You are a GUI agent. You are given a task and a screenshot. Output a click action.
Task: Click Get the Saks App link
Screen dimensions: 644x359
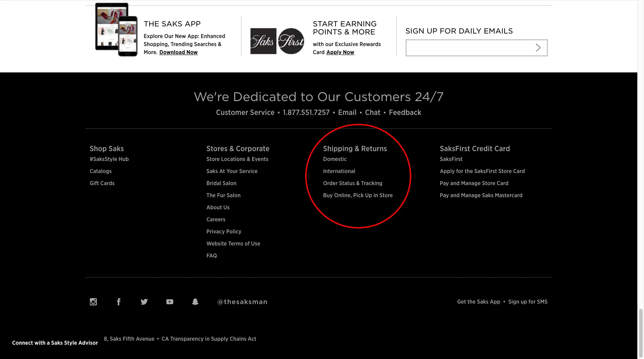point(478,302)
